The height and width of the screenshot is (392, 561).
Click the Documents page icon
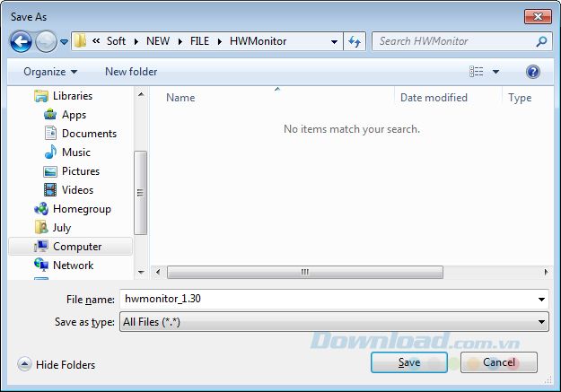tap(50, 133)
